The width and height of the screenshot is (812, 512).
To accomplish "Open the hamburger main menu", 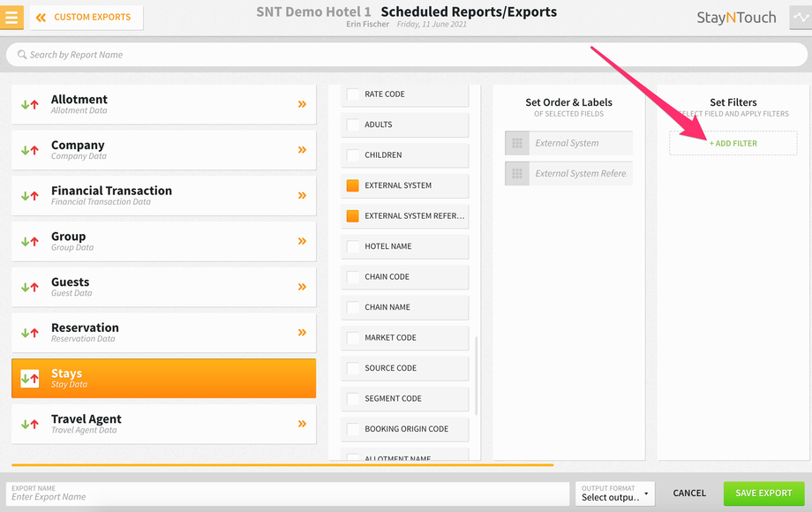I will [x=11, y=17].
